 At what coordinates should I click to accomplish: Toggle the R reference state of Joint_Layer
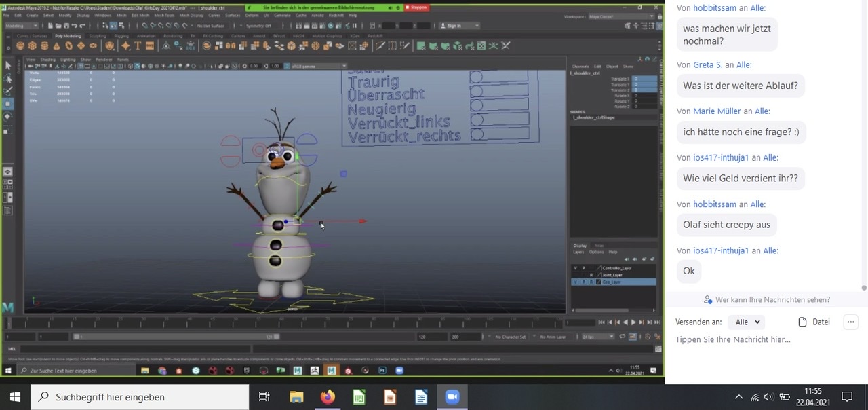click(x=591, y=275)
